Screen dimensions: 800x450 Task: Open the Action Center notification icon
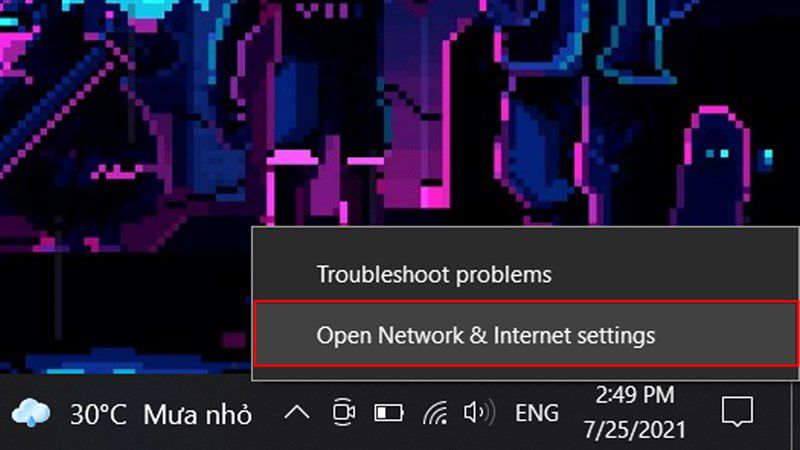point(737,411)
